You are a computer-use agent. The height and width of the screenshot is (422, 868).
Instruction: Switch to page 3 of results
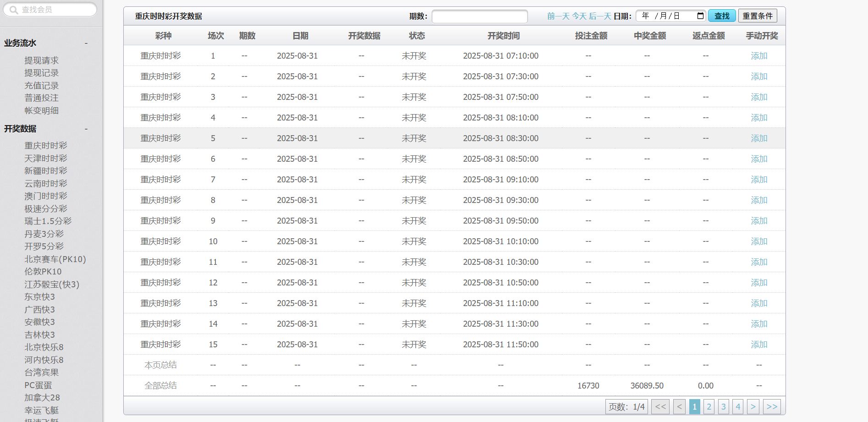pos(723,406)
